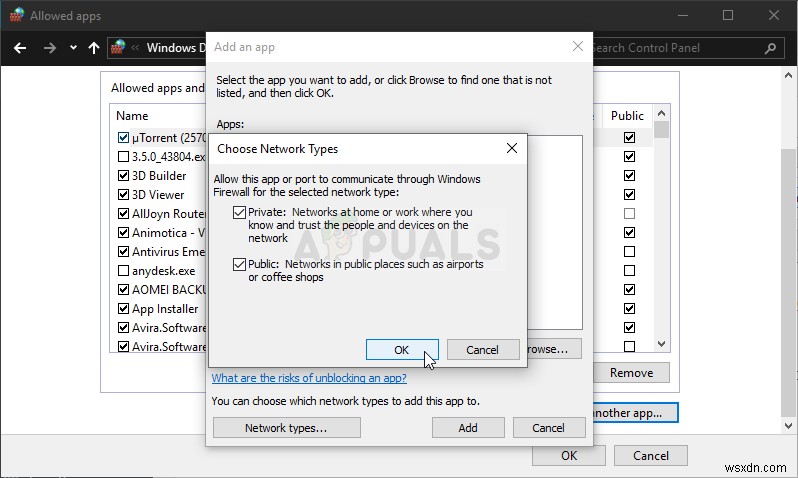Toggle the App Installer checkbox
This screenshot has height=478, width=798.
pyautogui.click(x=123, y=308)
